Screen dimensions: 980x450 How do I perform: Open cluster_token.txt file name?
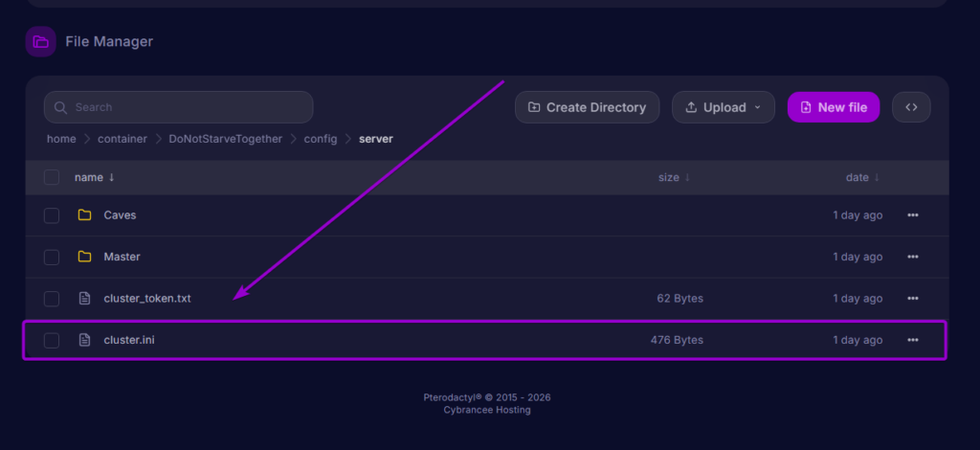coord(147,298)
